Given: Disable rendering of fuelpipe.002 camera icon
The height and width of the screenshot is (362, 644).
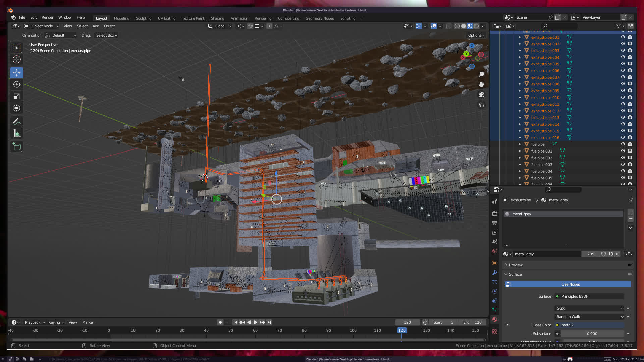Looking at the screenshot, I should [x=630, y=158].
